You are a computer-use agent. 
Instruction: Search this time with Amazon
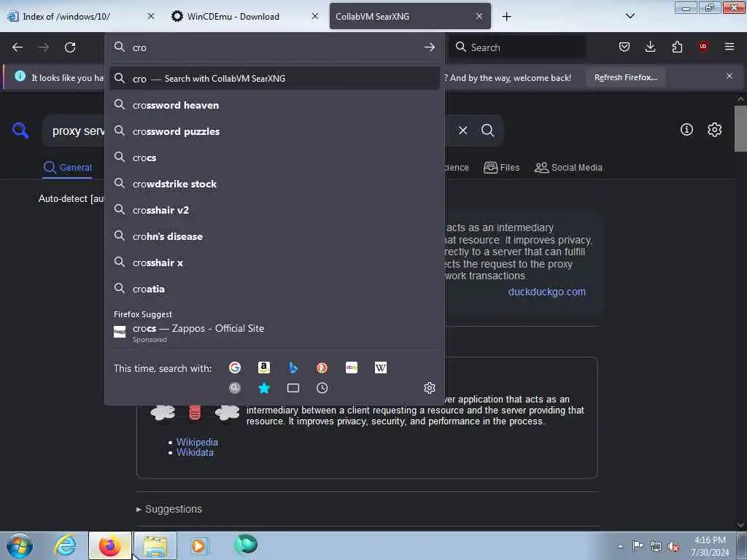click(x=264, y=367)
